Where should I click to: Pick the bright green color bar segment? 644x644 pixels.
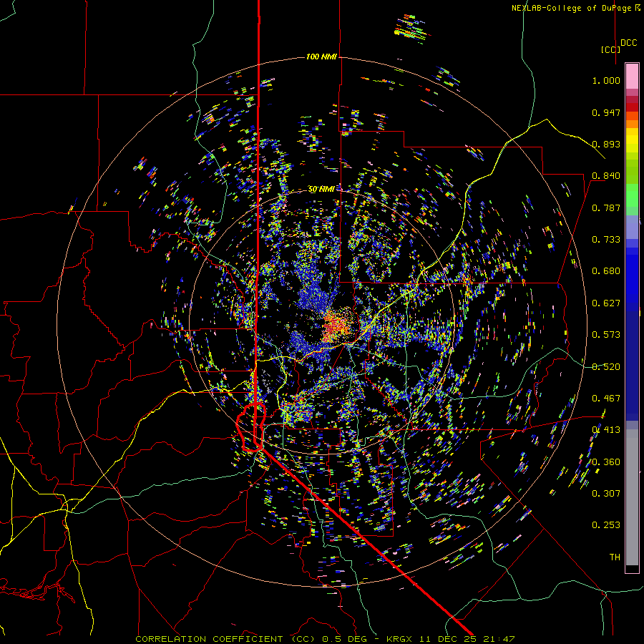pos(632,195)
